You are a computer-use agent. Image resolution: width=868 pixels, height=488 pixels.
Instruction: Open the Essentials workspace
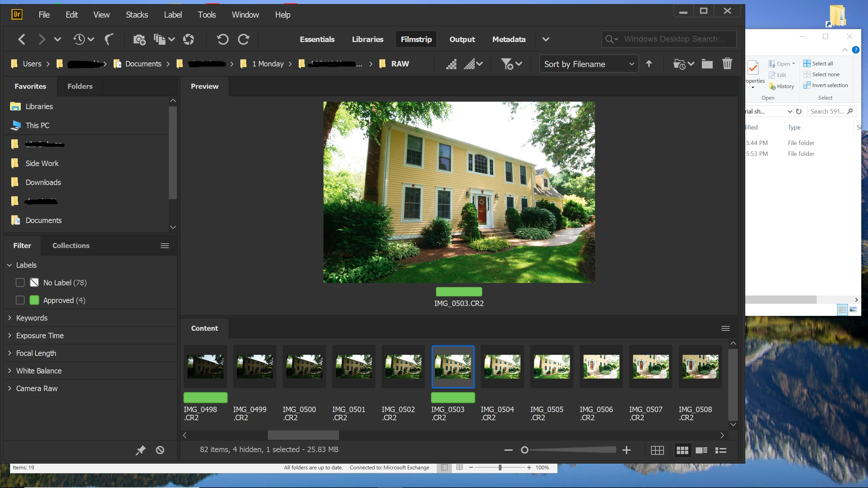click(317, 39)
